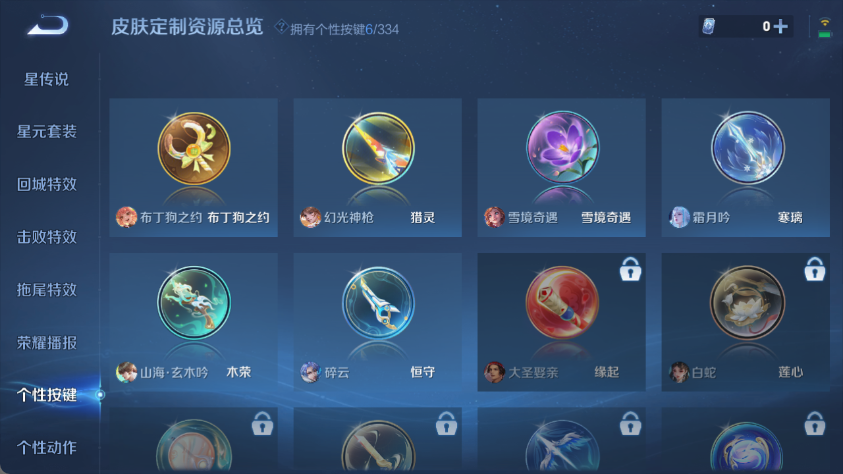Click the back arrow icon
Image resolution: width=843 pixels, height=474 pixels.
click(x=48, y=25)
